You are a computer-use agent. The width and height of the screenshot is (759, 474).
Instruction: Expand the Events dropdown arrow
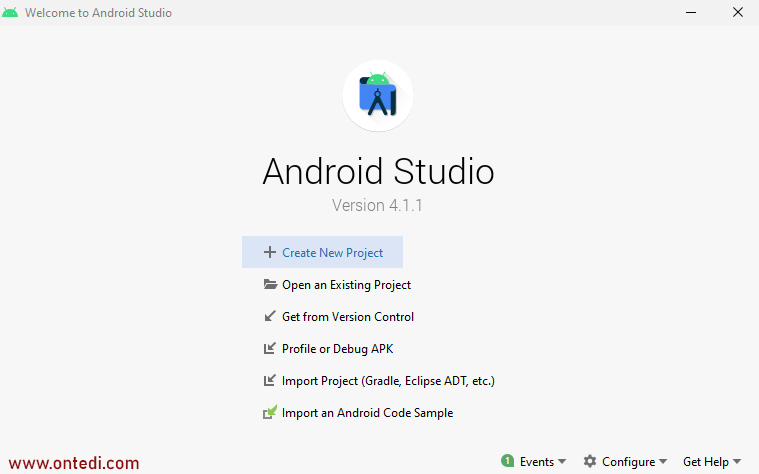point(562,461)
